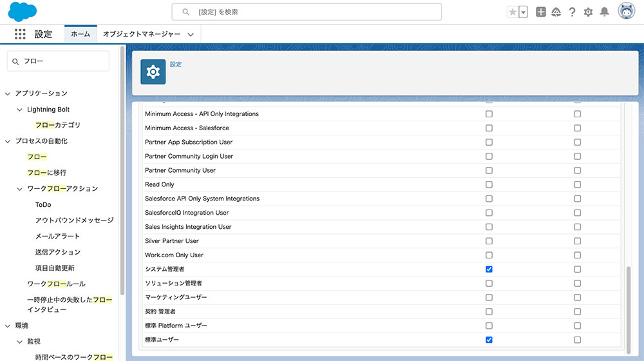Open メールアラート in the sidebar

pyautogui.click(x=57, y=236)
